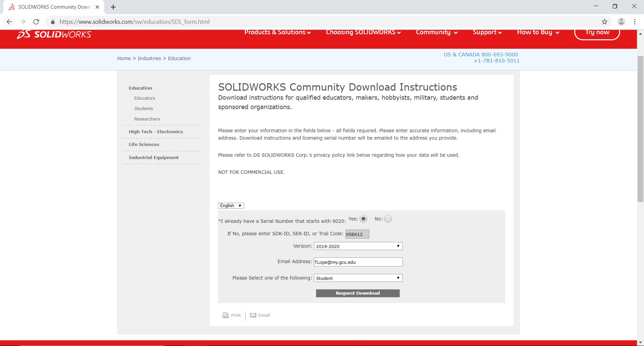644x346 pixels.
Task: Open the Support menu in header
Action: [487, 32]
